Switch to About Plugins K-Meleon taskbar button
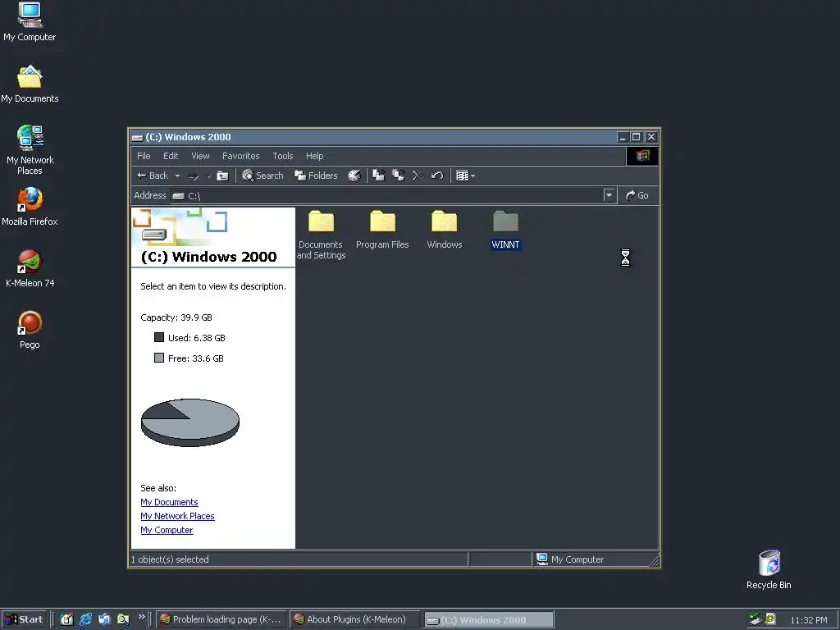 354,619
